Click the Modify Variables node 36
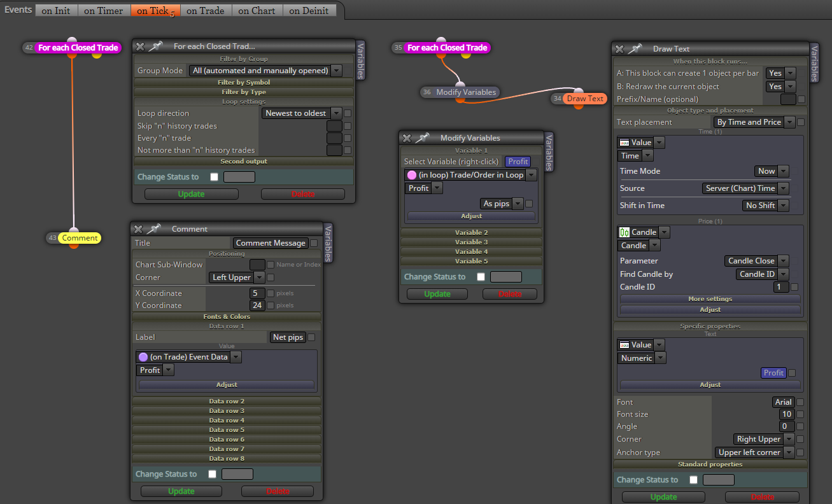The width and height of the screenshot is (832, 504). (465, 92)
